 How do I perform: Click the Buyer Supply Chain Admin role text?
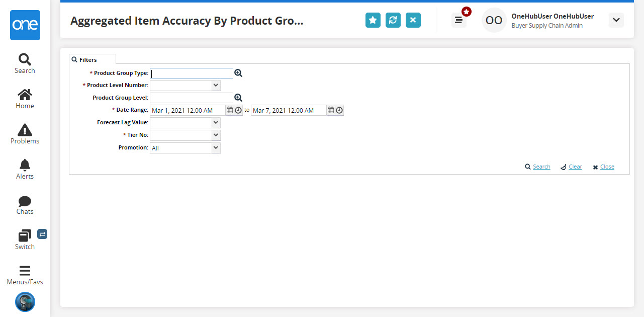click(x=547, y=26)
